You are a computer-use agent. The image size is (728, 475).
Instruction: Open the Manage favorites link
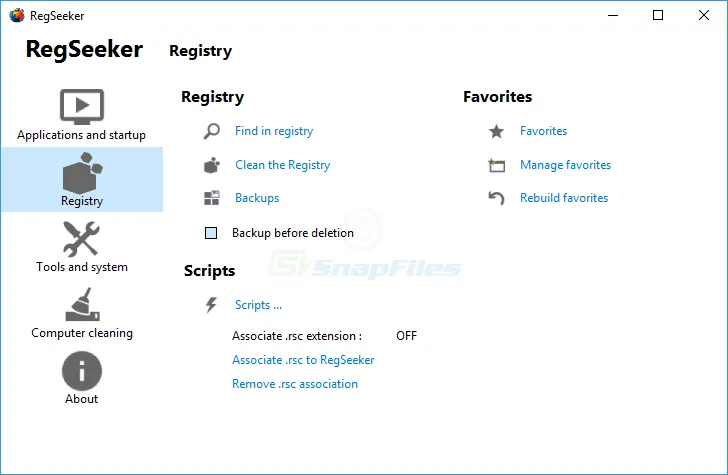[x=565, y=165]
